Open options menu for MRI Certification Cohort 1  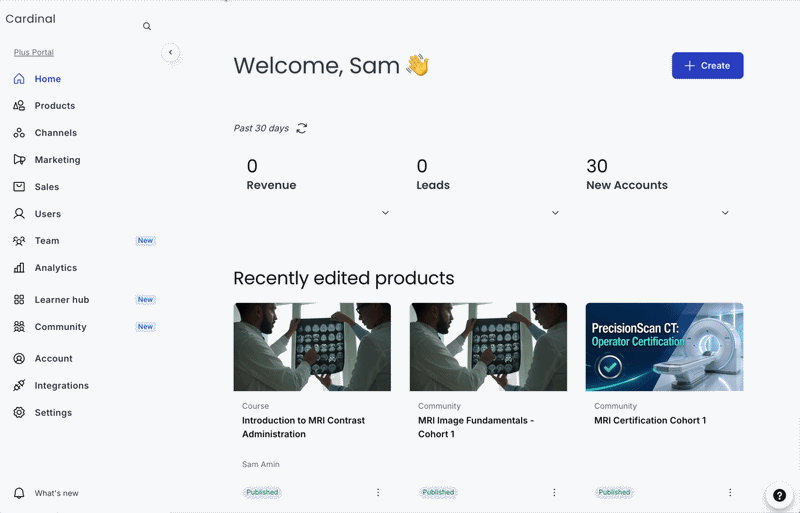click(x=730, y=492)
